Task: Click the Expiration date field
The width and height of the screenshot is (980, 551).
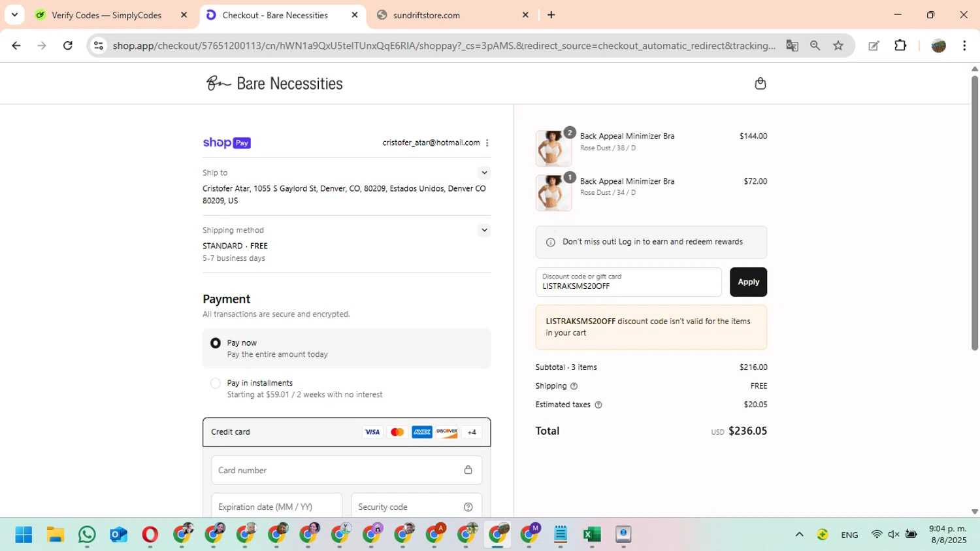Action: [x=277, y=507]
